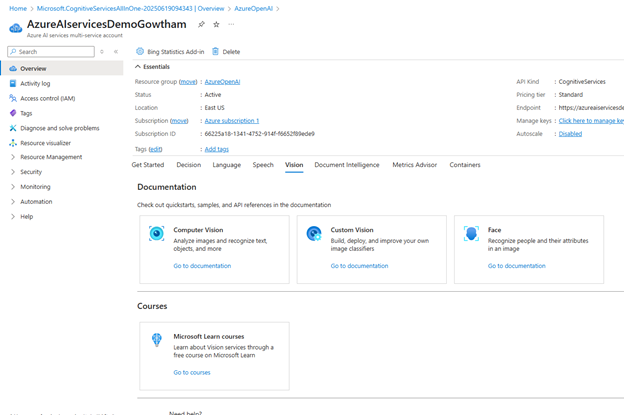Collapse the sidebar with double chevron
Image resolution: width=624 pixels, height=415 pixels.
(116, 52)
